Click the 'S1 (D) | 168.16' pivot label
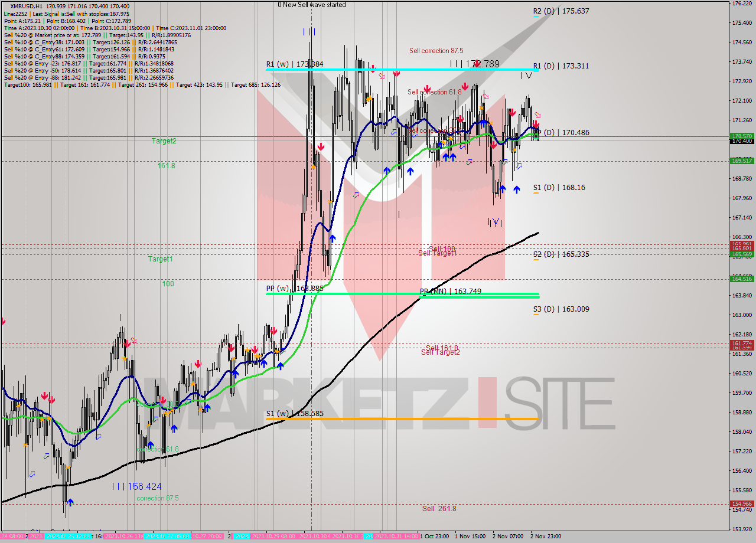This screenshot has height=543, width=756. pos(559,187)
